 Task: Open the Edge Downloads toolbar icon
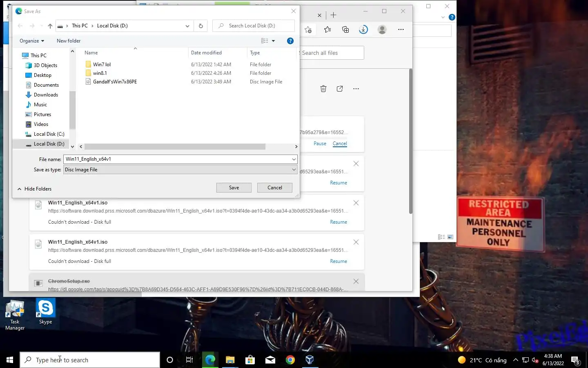(x=363, y=29)
